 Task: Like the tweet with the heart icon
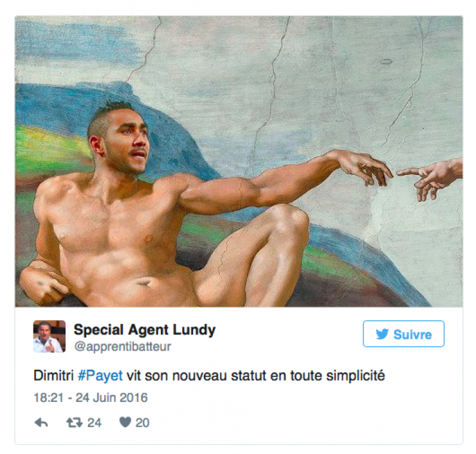coord(125,422)
